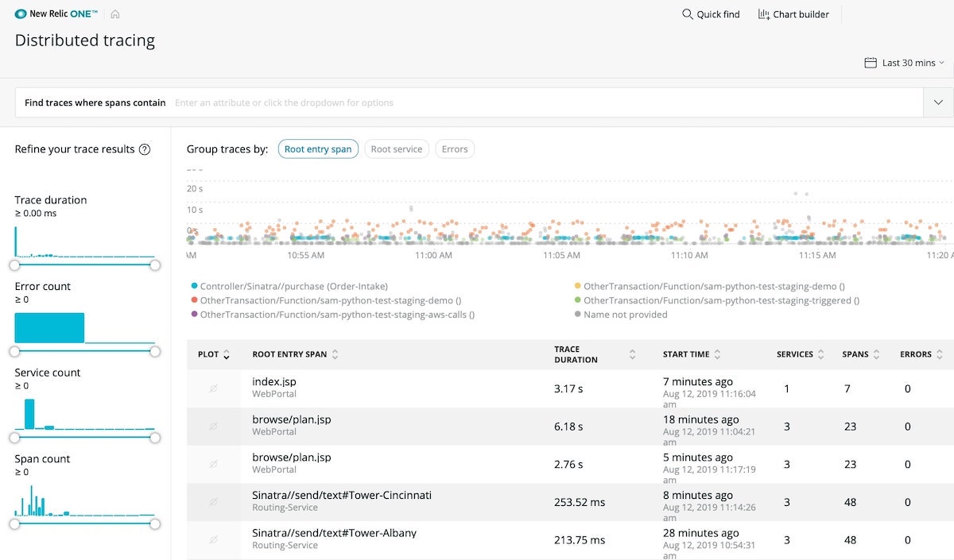Adjust Error count slider right handle
Screen dimensions: 954x560
click(x=155, y=351)
